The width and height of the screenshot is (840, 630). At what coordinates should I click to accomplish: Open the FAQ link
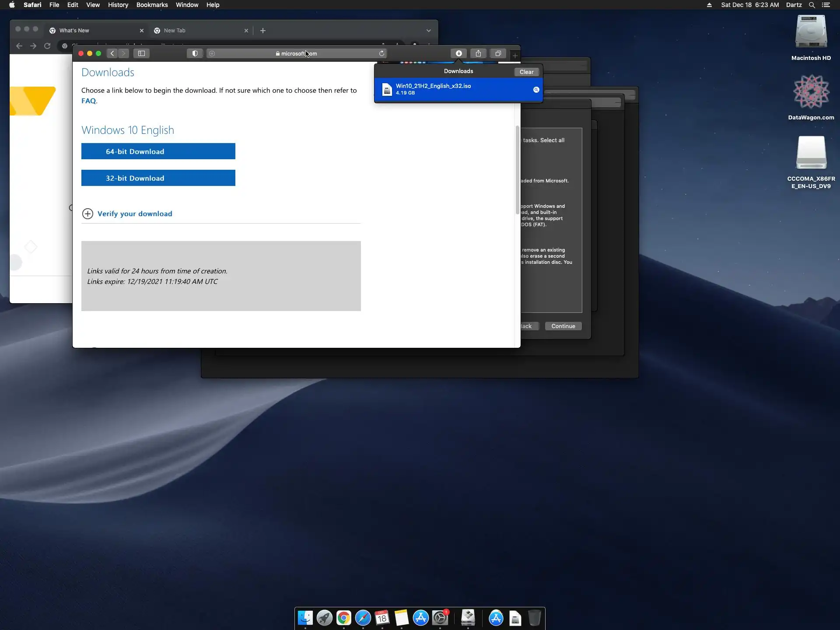pyautogui.click(x=88, y=101)
